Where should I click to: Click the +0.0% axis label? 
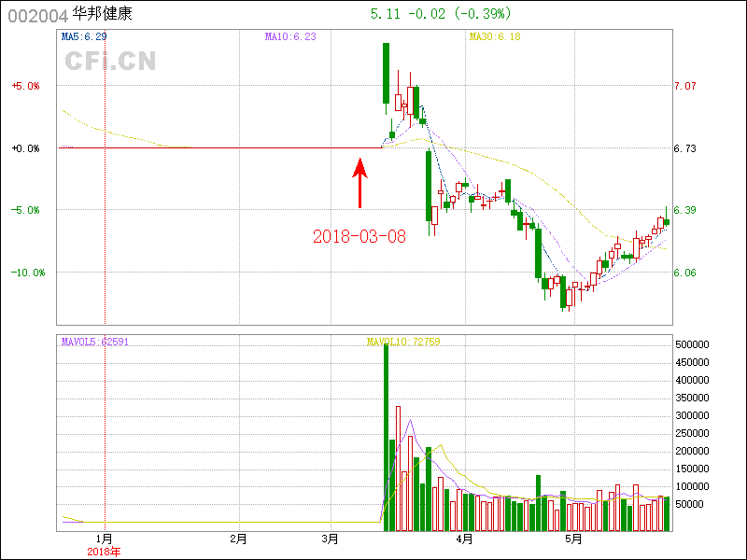point(26,148)
